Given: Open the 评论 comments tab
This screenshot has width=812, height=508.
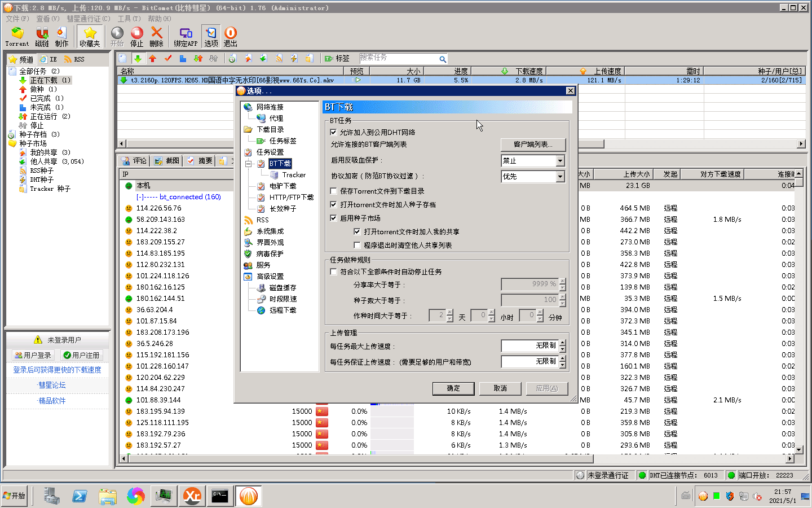Looking at the screenshot, I should [134, 161].
